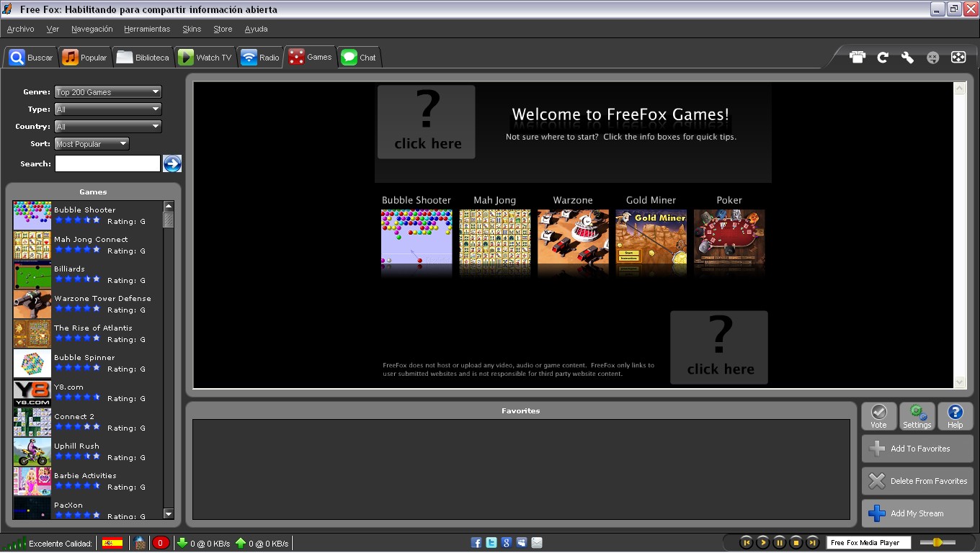Select Y8.com in the games list
The image size is (980, 553).
click(x=88, y=393)
